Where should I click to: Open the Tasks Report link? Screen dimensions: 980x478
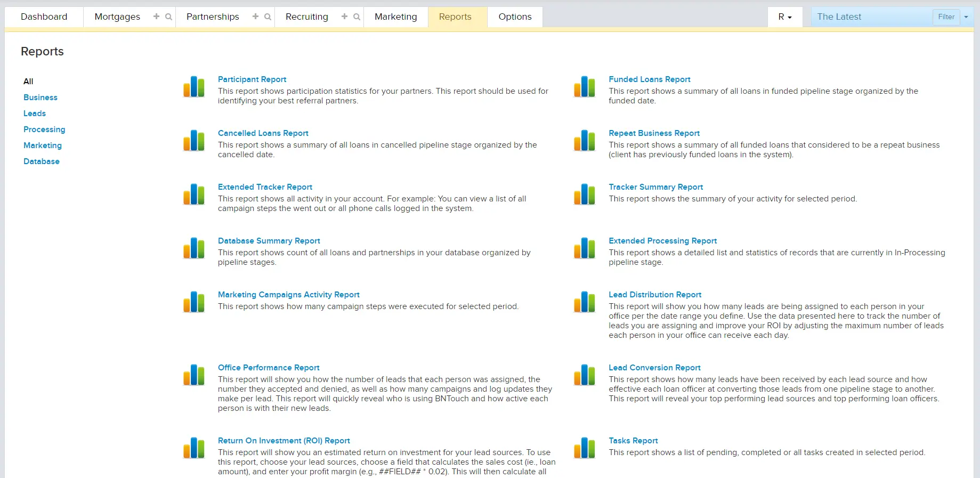pos(633,441)
